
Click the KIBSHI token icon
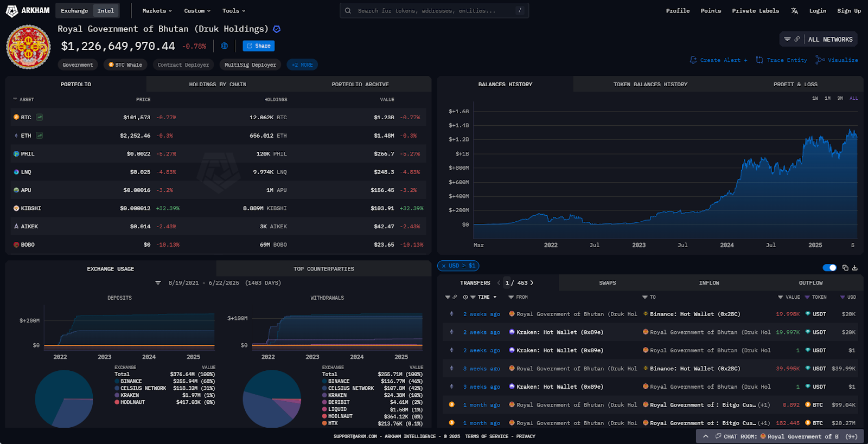pos(16,208)
